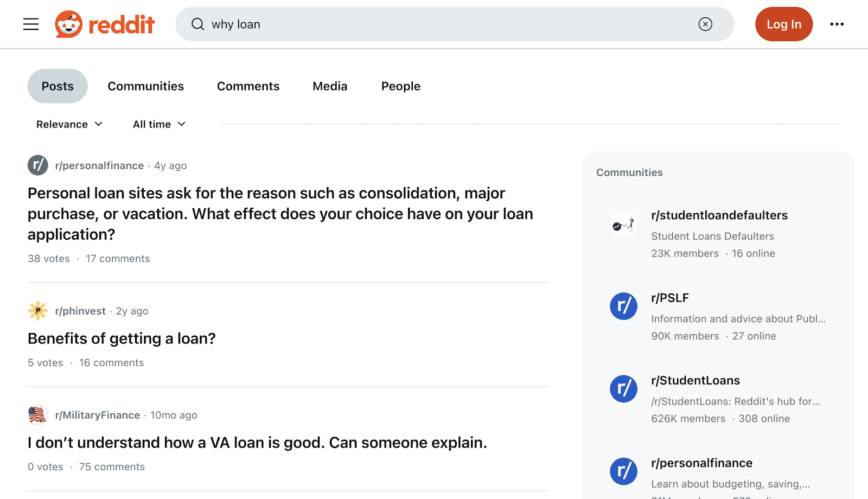Select the search magnifying glass icon

coord(197,24)
